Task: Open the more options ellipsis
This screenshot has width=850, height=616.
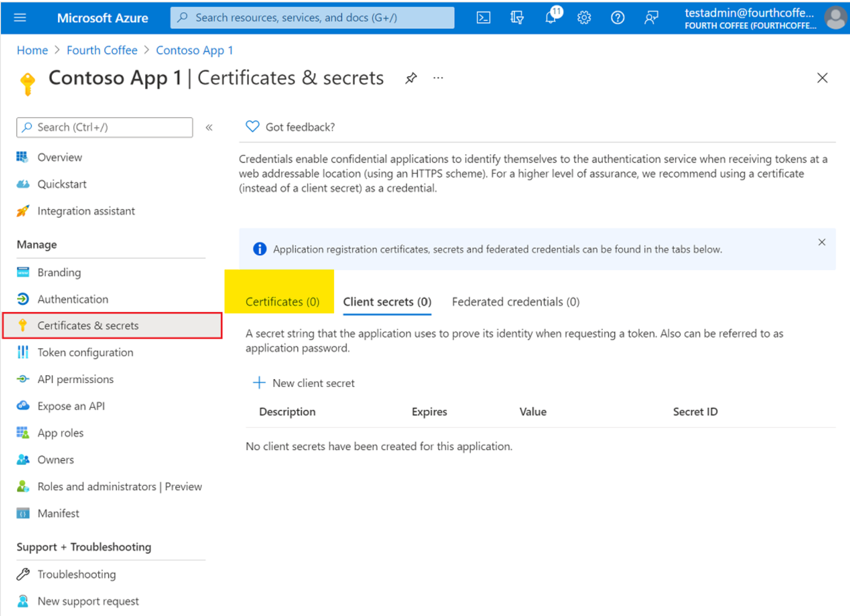Action: (438, 78)
